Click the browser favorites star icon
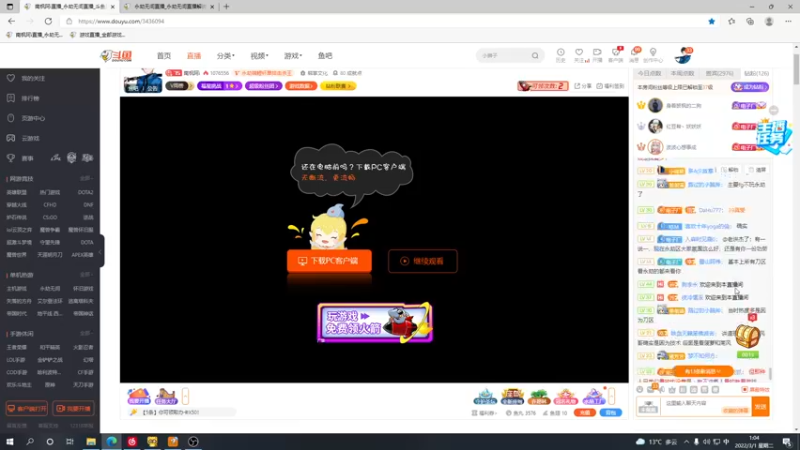Viewport: 800px width, 450px height. point(712,21)
